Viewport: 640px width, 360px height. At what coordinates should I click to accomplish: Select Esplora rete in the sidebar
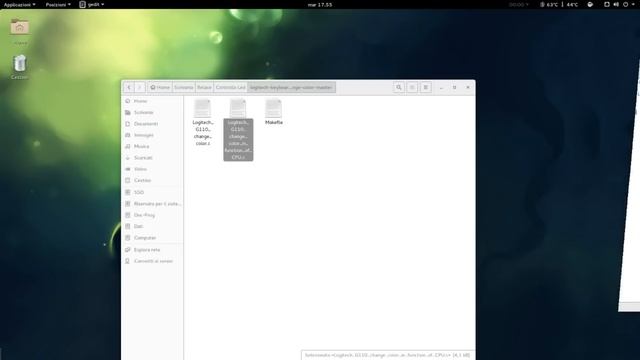[153, 250]
